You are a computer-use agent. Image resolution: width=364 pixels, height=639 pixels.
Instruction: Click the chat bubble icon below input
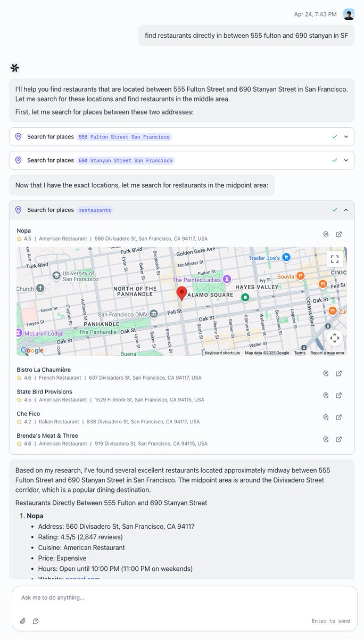click(36, 621)
